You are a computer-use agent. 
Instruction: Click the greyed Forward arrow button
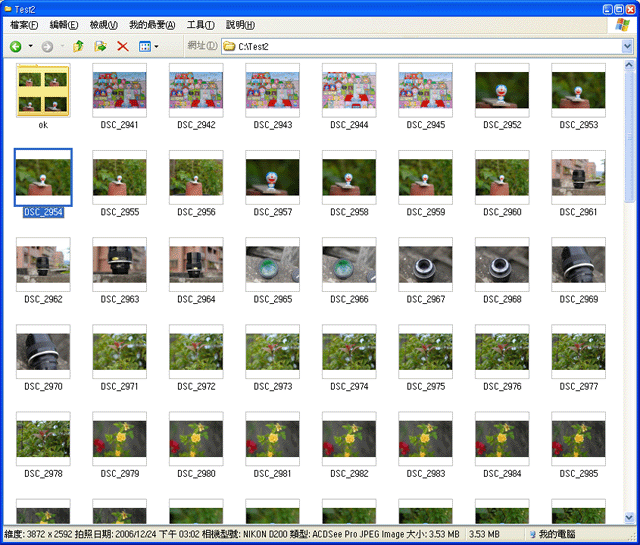coord(47,47)
